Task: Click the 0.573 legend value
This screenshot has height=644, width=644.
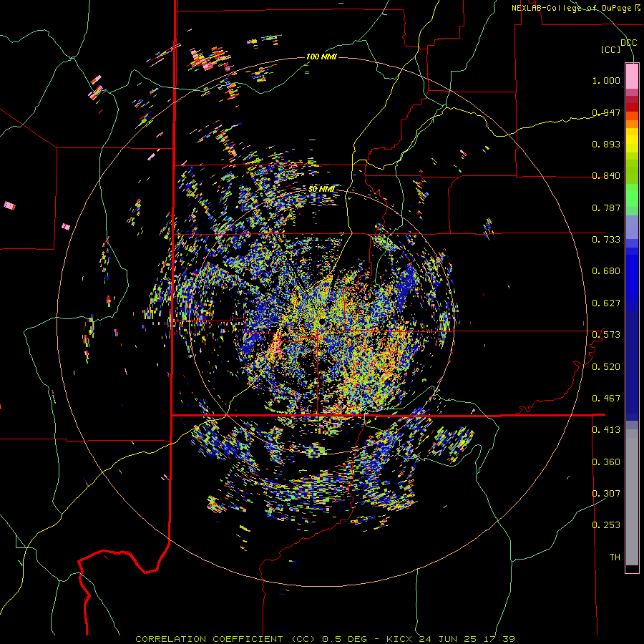Action: pos(606,335)
